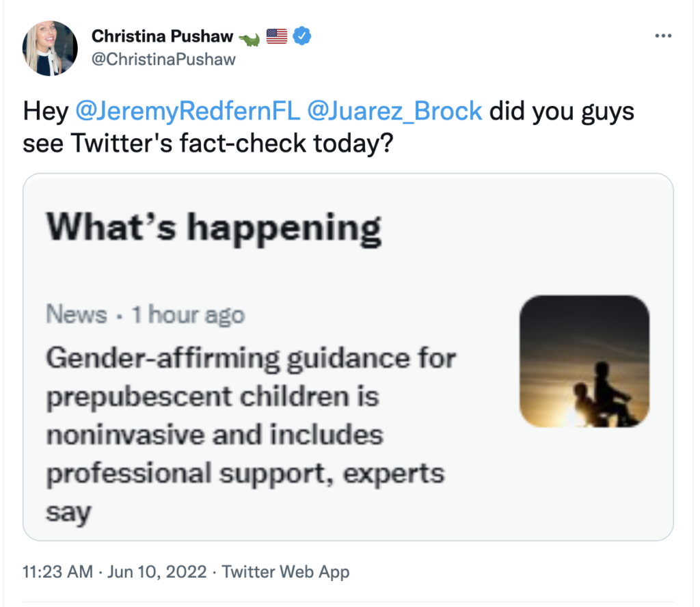Viewport: 700px width, 607px height.
Task: Click the "1 hour ago" text
Action: [188, 315]
